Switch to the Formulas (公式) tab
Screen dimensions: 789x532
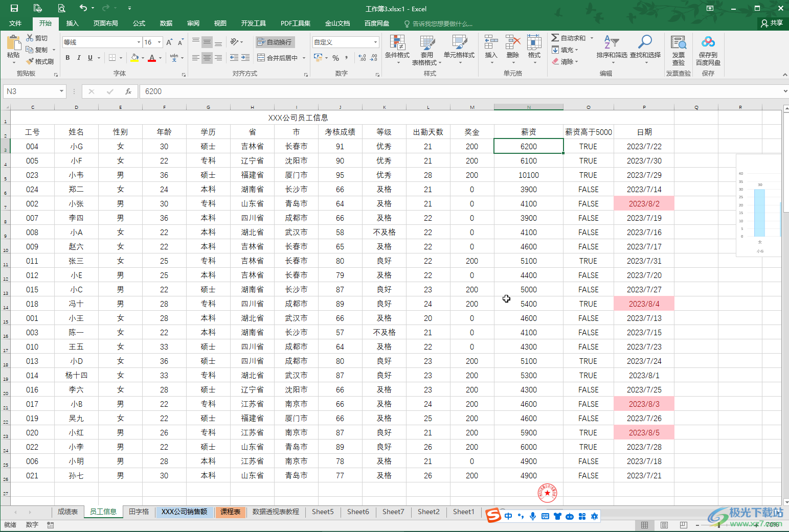[x=139, y=24]
